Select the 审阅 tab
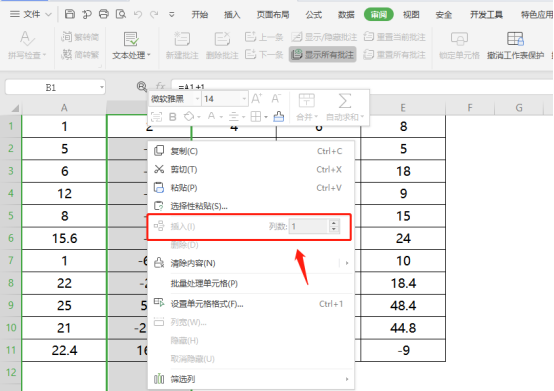 point(379,14)
